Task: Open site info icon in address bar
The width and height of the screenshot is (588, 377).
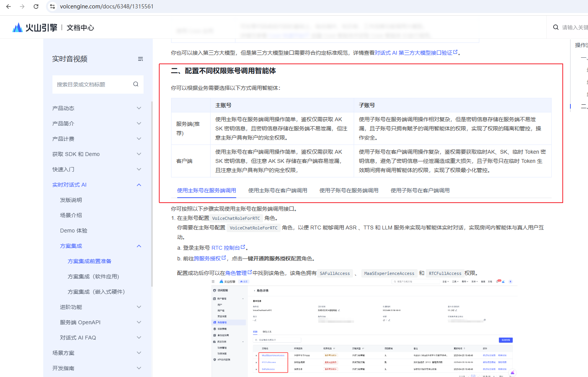Action: (52, 6)
